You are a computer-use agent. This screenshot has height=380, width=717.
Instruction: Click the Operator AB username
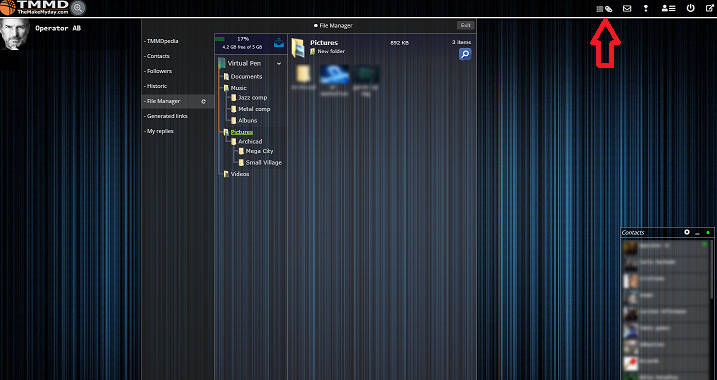(58, 28)
